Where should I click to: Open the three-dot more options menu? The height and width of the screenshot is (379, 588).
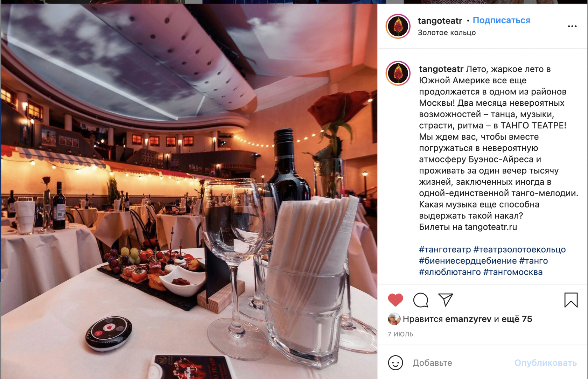click(x=572, y=27)
